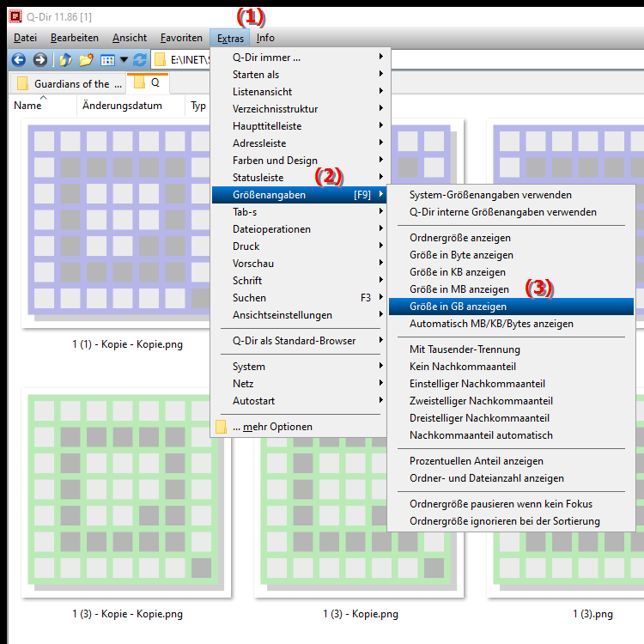
Task: Click the Forward arrow button
Action: click(39, 60)
